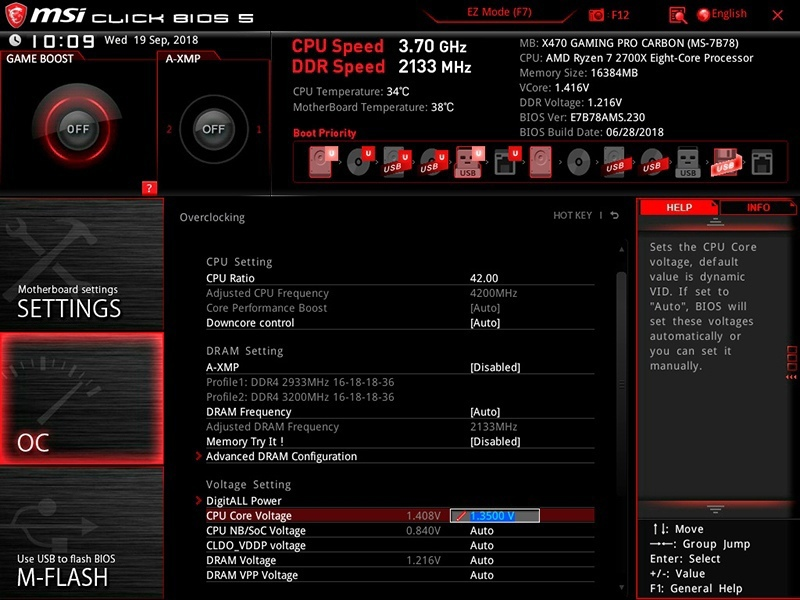Open the M-FLASH section
This screenshot has height=600, width=800.
pyautogui.click(x=82, y=533)
